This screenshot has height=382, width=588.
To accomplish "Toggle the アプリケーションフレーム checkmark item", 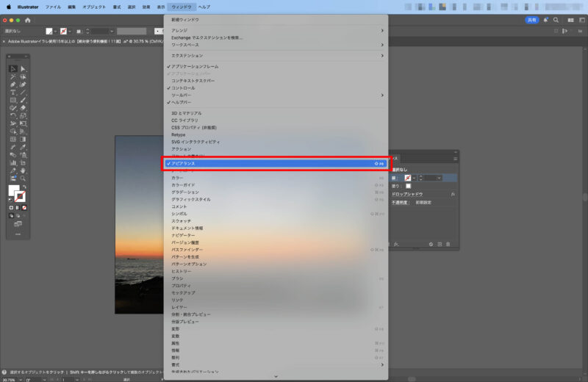I will tap(195, 67).
